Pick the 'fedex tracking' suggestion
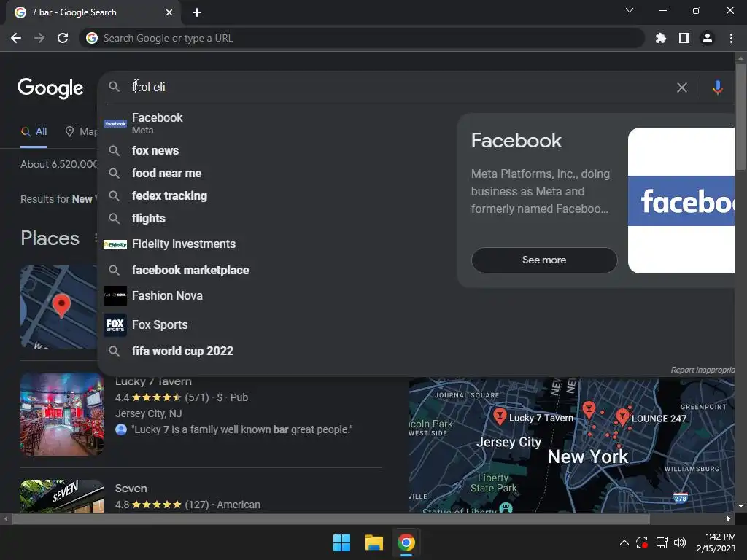The width and height of the screenshot is (747, 560). [276, 195]
